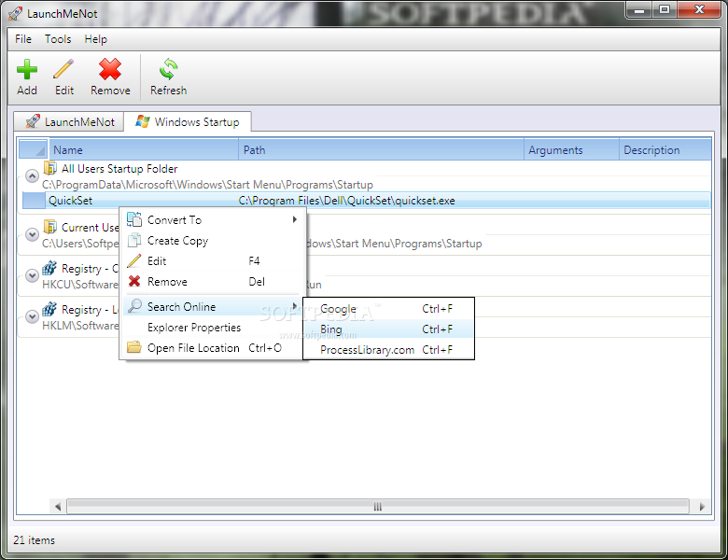Viewport: 728px width, 560px height.
Task: Sort by the Description column header
Action: [x=665, y=149]
